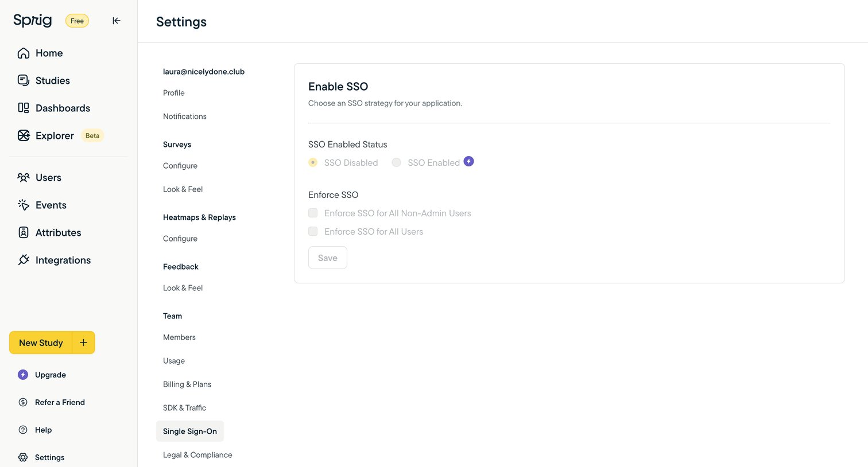Open Look & Feel under Feedback

pos(183,288)
